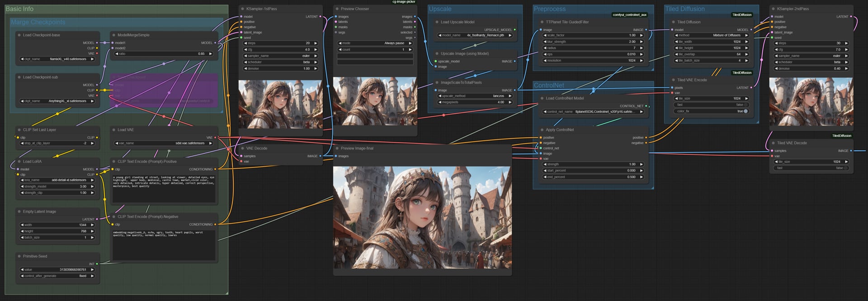868x301 pixels.
Task: Click the positive prompt text box
Action: (164, 188)
